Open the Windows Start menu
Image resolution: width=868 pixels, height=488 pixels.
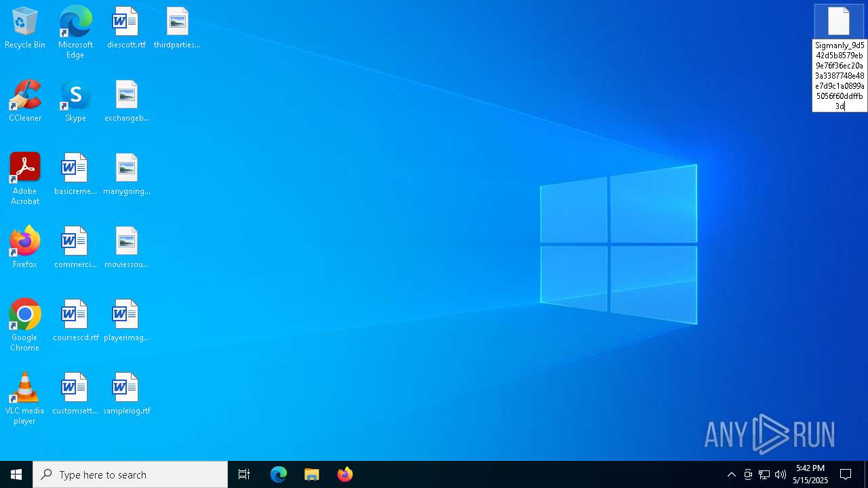click(x=16, y=474)
